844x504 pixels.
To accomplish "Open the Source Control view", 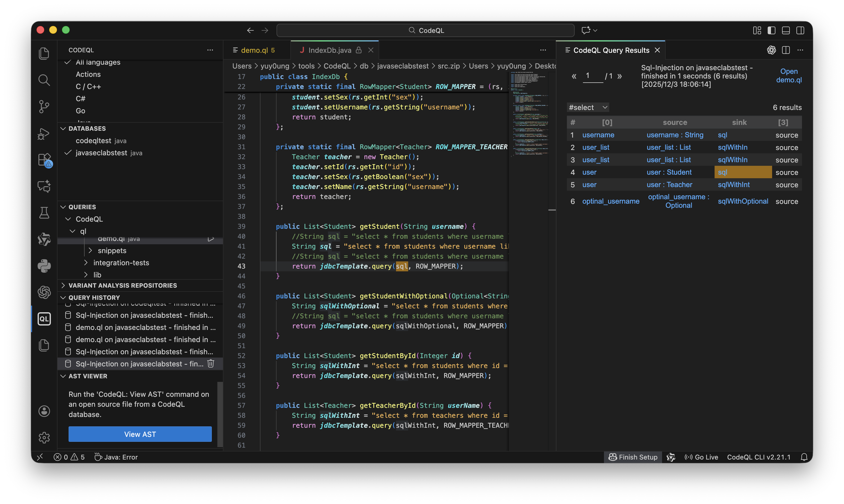I will (x=44, y=107).
